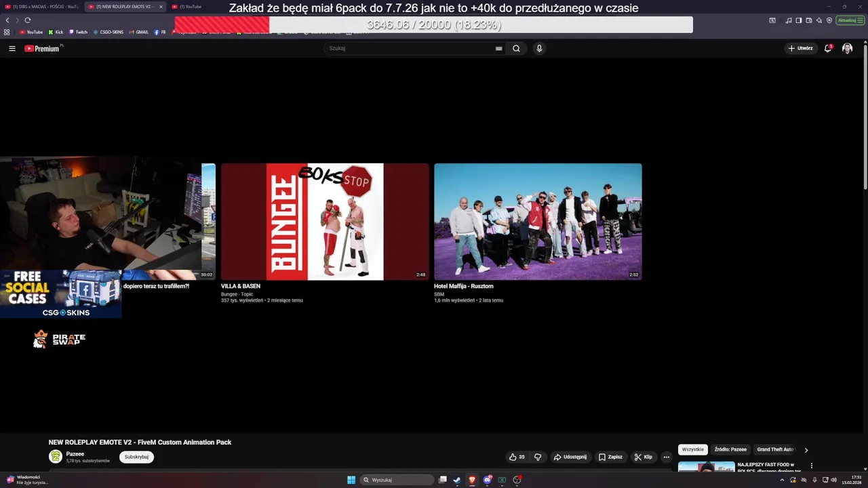Open the browser wallet icon
The image size is (868, 488).
(x=809, y=20)
